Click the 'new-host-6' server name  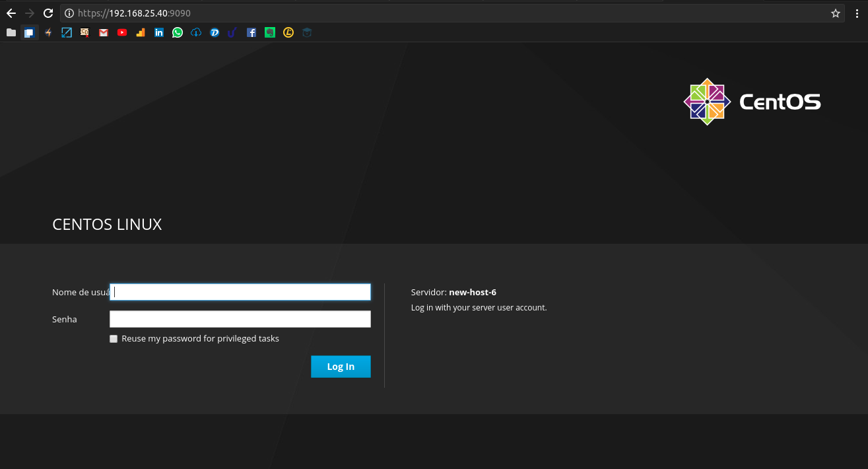[473, 292]
